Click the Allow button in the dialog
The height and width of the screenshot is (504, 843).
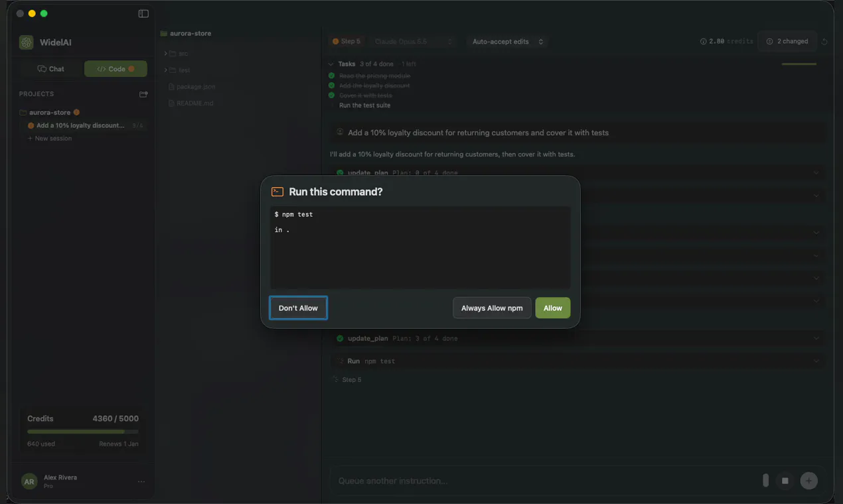point(552,308)
